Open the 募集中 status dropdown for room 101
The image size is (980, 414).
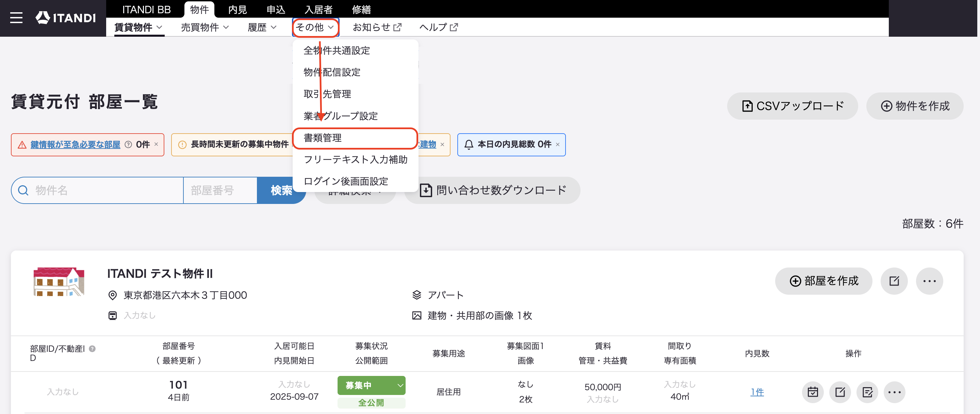371,385
